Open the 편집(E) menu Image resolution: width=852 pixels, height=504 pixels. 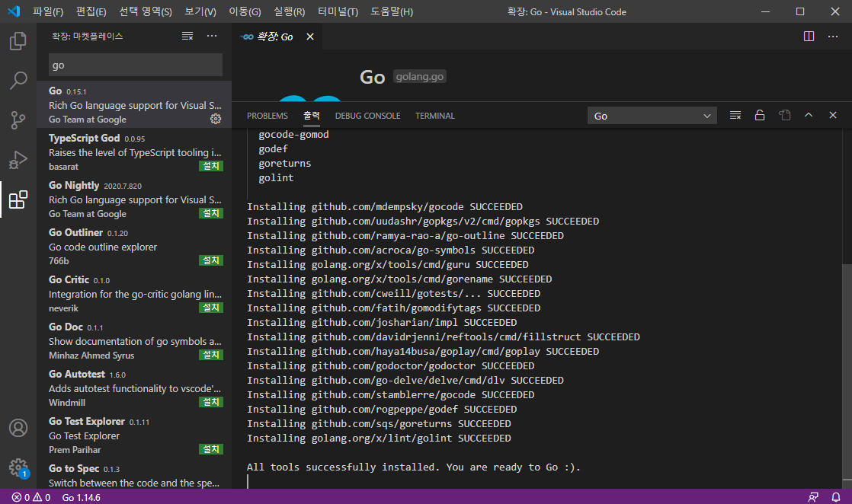[x=91, y=11]
